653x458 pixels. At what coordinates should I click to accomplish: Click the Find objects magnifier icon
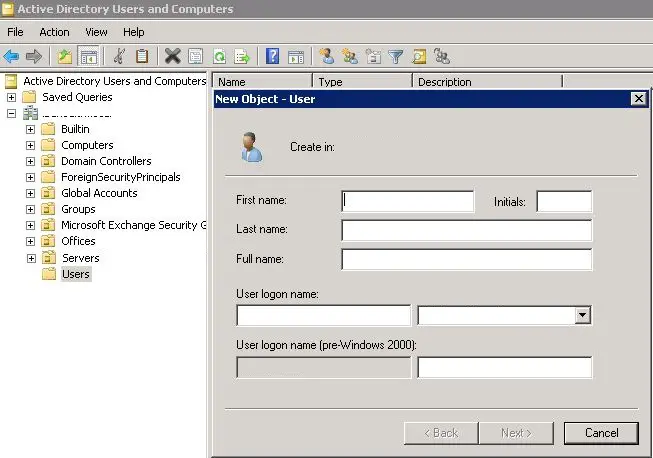[419, 56]
